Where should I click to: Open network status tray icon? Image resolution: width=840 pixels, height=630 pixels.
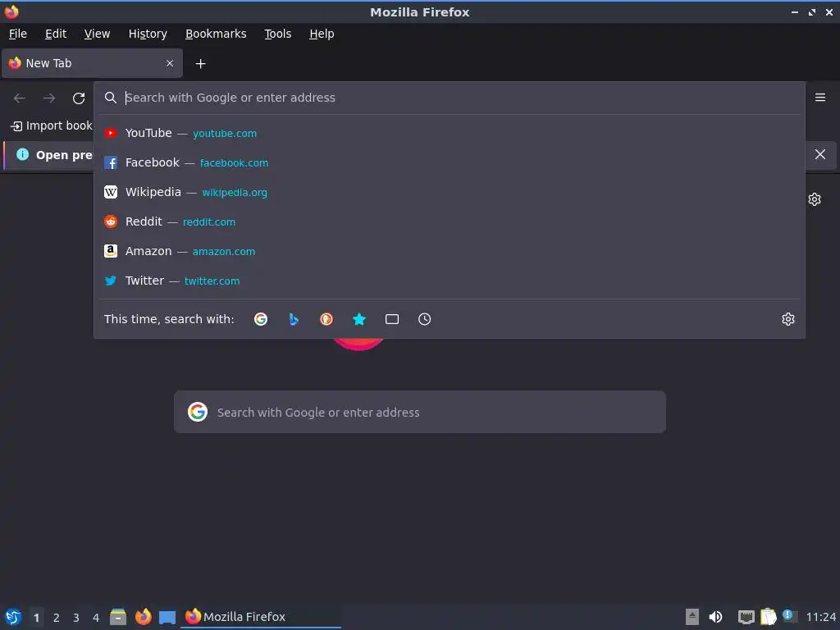point(746,617)
